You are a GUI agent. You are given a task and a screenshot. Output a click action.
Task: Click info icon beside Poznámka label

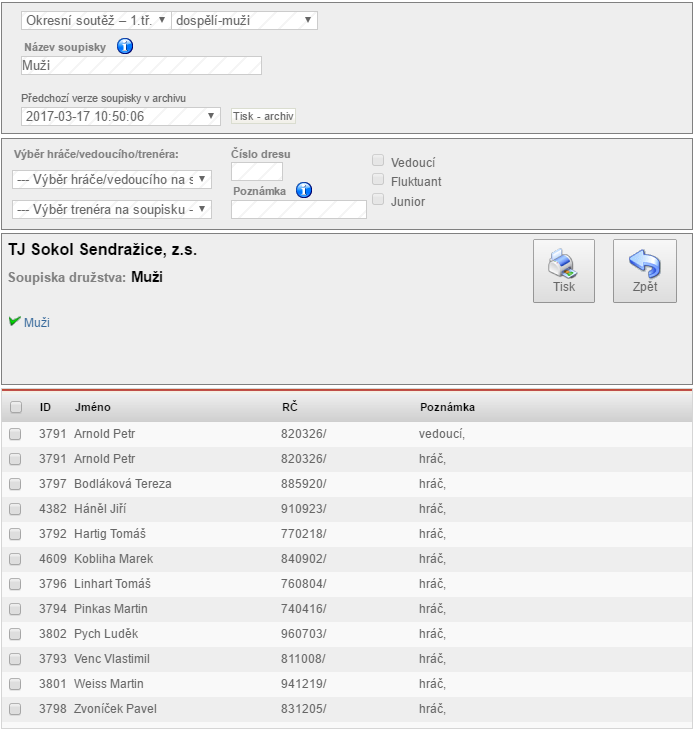(x=304, y=190)
